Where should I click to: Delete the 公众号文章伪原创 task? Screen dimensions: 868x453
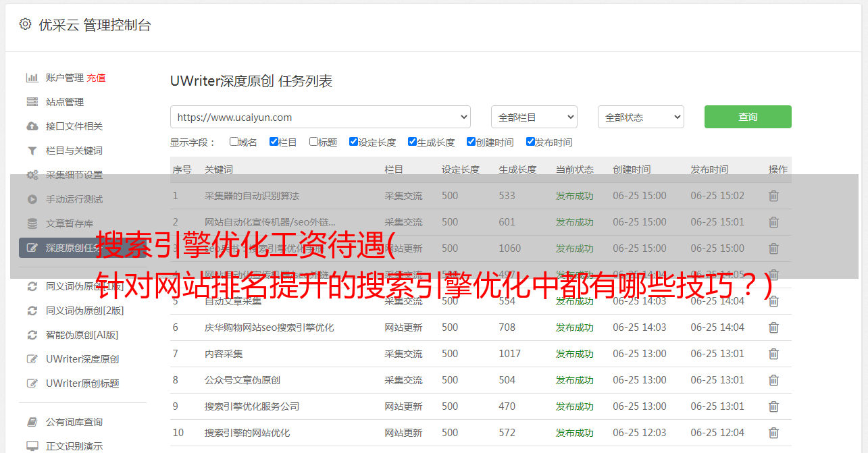[x=774, y=380]
